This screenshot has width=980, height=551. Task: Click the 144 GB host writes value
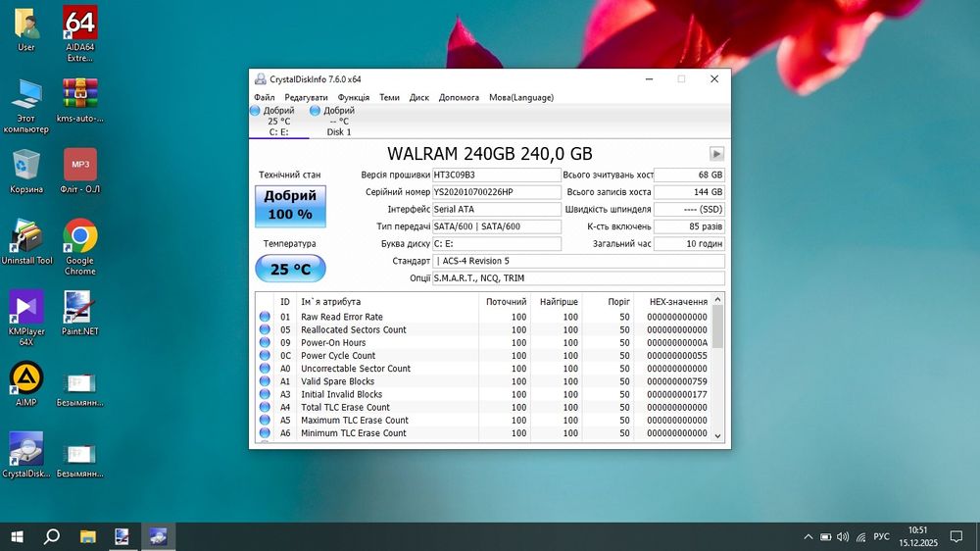(x=689, y=192)
